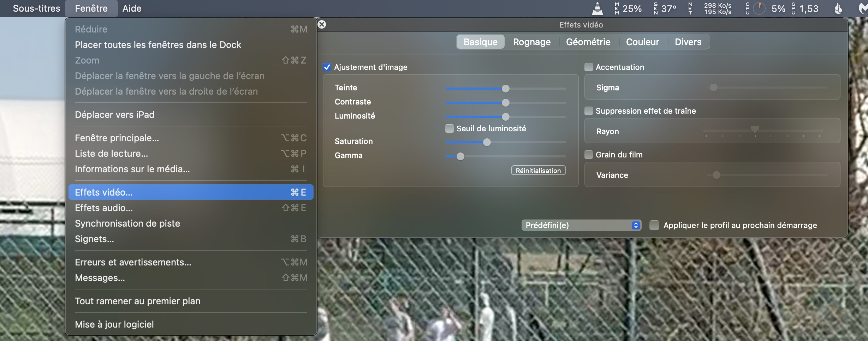Image resolution: width=868 pixels, height=341 pixels.
Task: Uncheck Ajustement d'image
Action: tap(327, 67)
